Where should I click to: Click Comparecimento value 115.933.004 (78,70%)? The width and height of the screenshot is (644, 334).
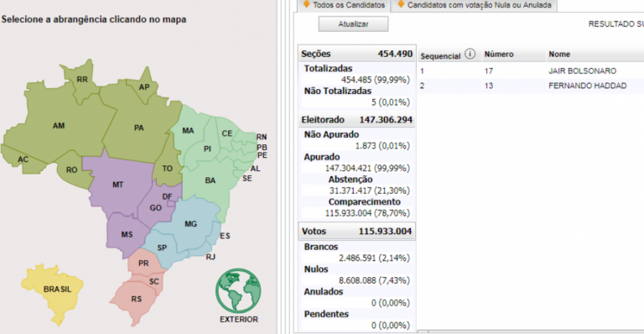[367, 213]
